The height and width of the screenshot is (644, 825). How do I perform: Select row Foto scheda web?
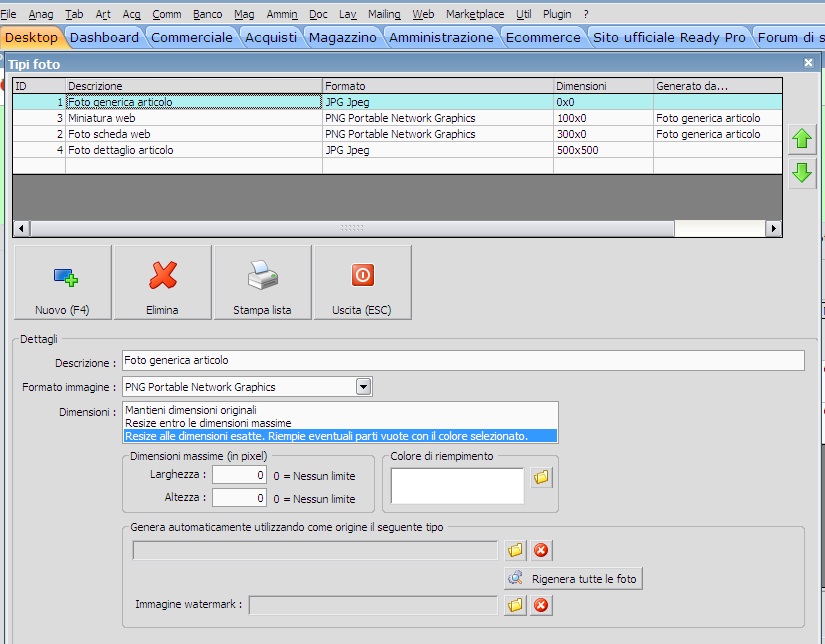(x=397, y=134)
